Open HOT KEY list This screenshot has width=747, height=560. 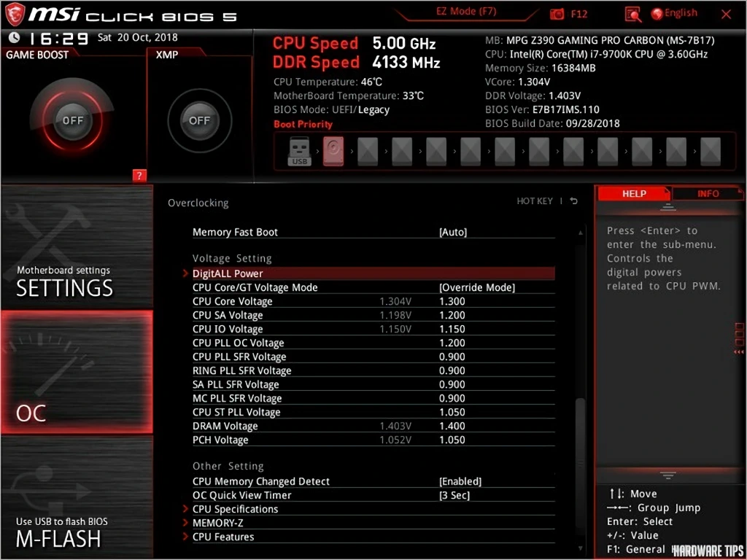coord(535,201)
